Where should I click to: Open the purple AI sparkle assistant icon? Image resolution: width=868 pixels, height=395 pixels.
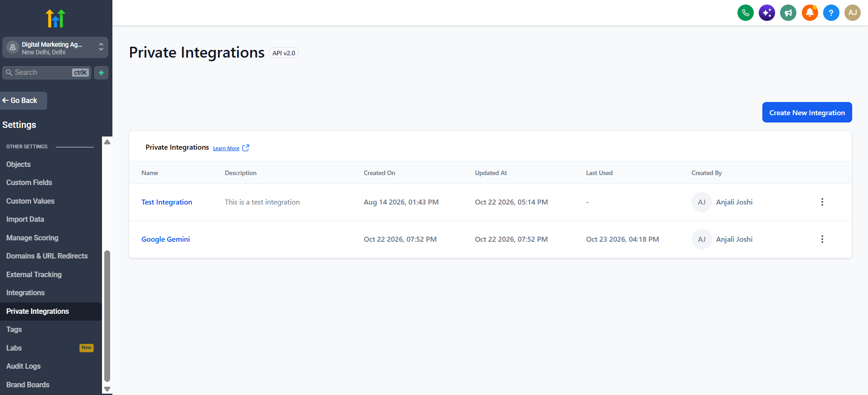coord(767,13)
